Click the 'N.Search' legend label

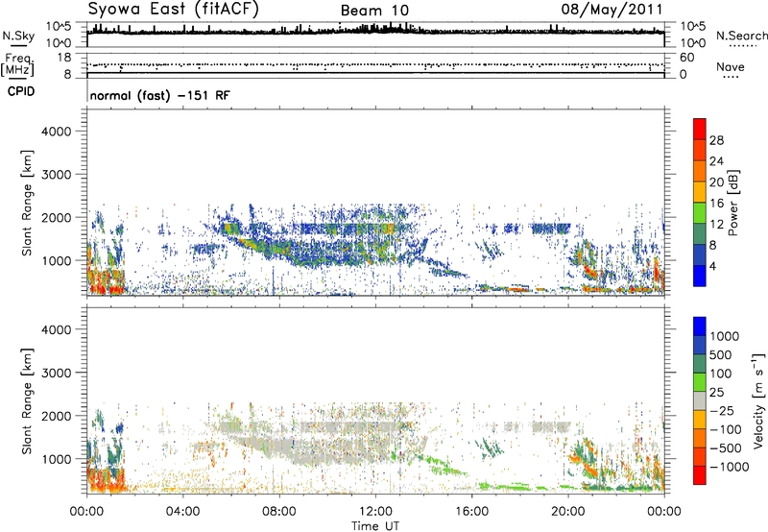(741, 36)
